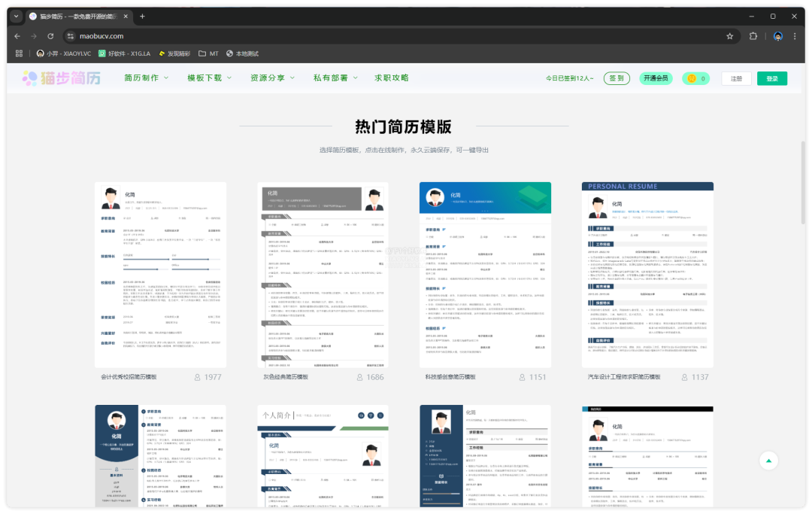The height and width of the screenshot is (514, 812).
Task: Open the 灰色经典简历模板 thumbnail
Action: click(323, 275)
